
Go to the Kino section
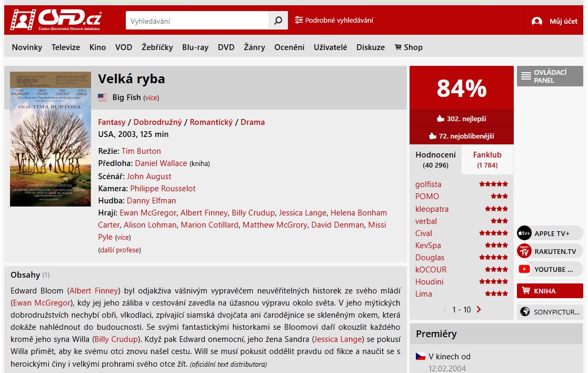point(97,47)
